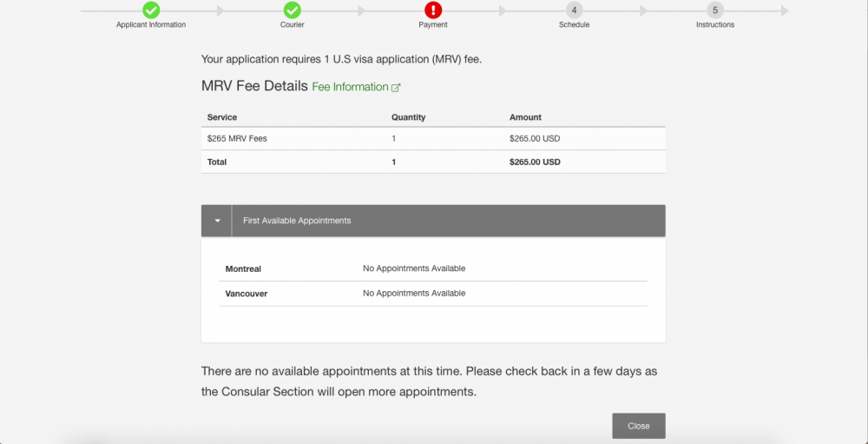
Task: Click the Service column header
Action: coord(222,117)
